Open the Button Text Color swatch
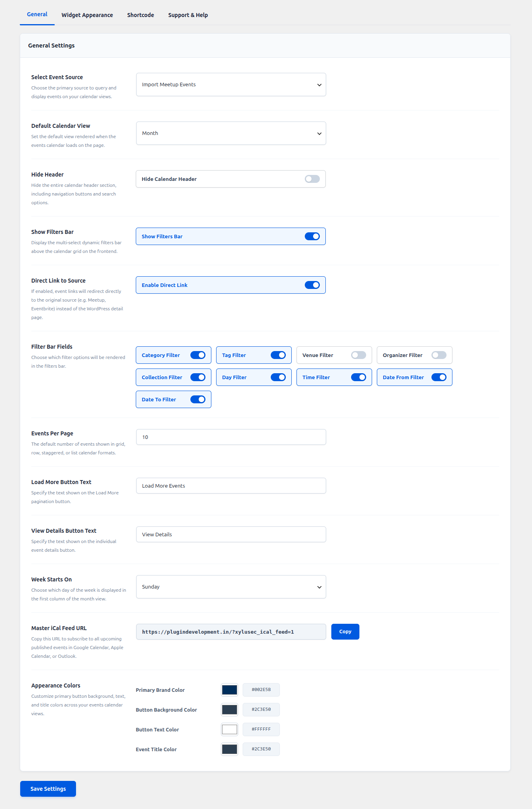Image resolution: width=532 pixels, height=809 pixels. (230, 729)
